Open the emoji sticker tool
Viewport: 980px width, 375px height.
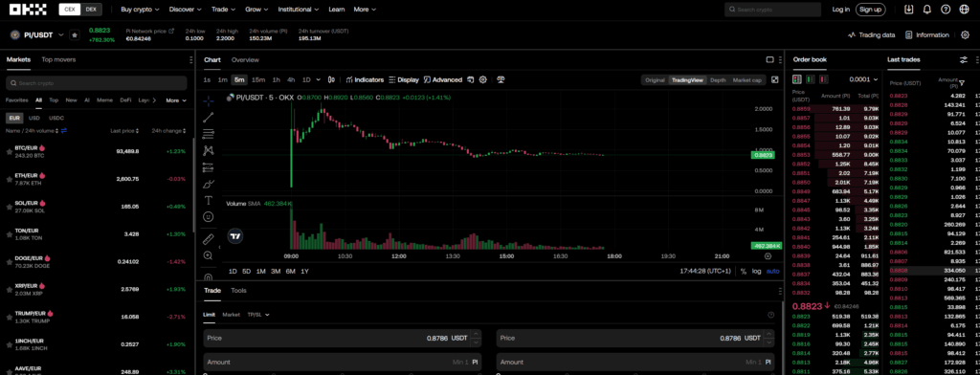click(x=208, y=217)
